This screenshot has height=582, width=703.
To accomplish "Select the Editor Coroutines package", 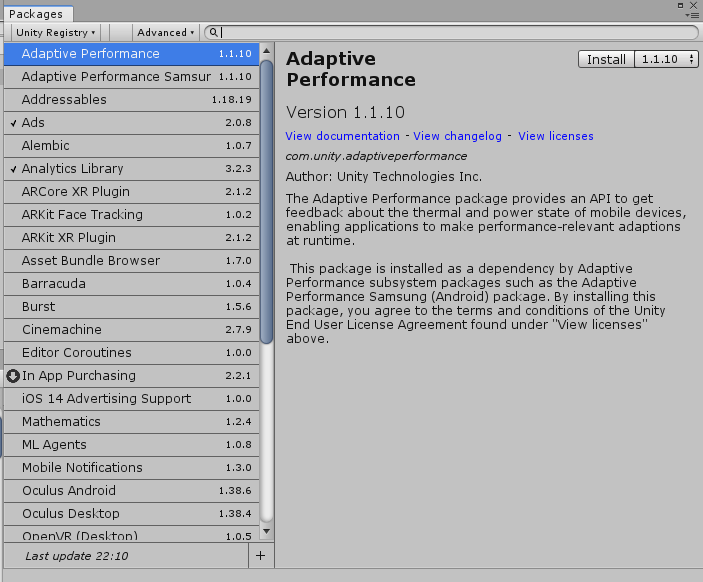I will (x=131, y=353).
